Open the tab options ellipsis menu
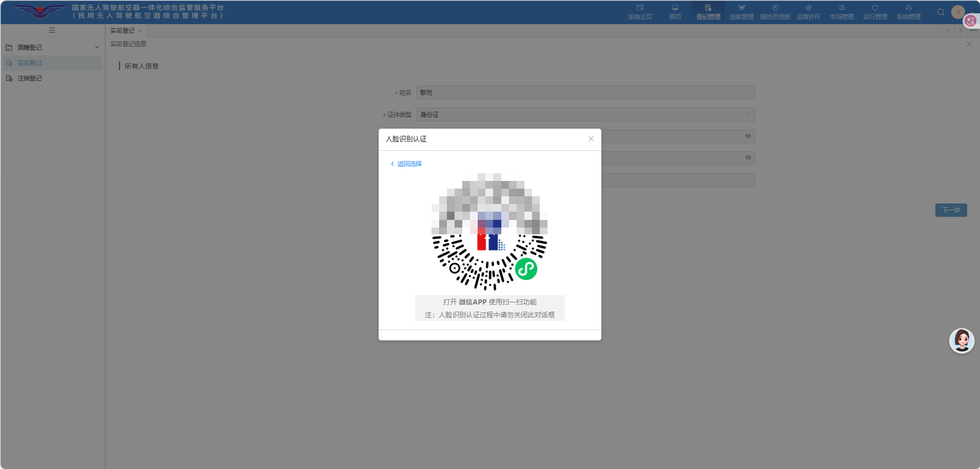Screen dimensions: 980x469 (x=973, y=31)
